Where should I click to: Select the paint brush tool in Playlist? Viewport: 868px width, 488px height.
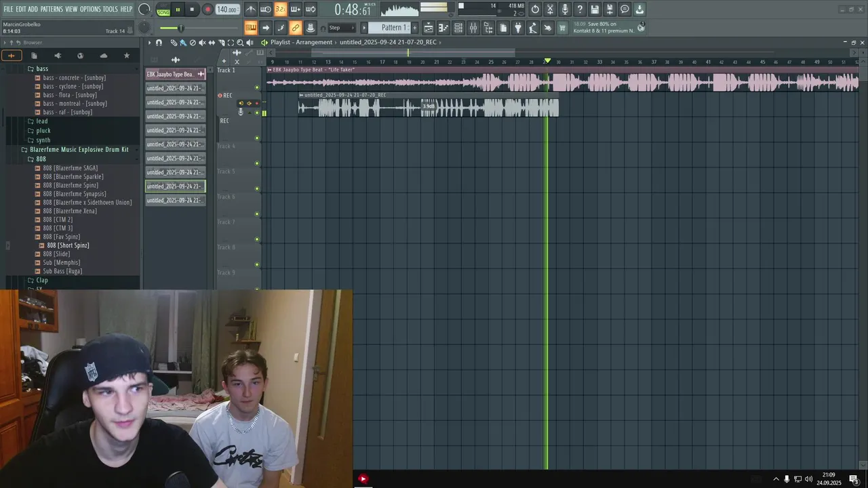coord(182,43)
